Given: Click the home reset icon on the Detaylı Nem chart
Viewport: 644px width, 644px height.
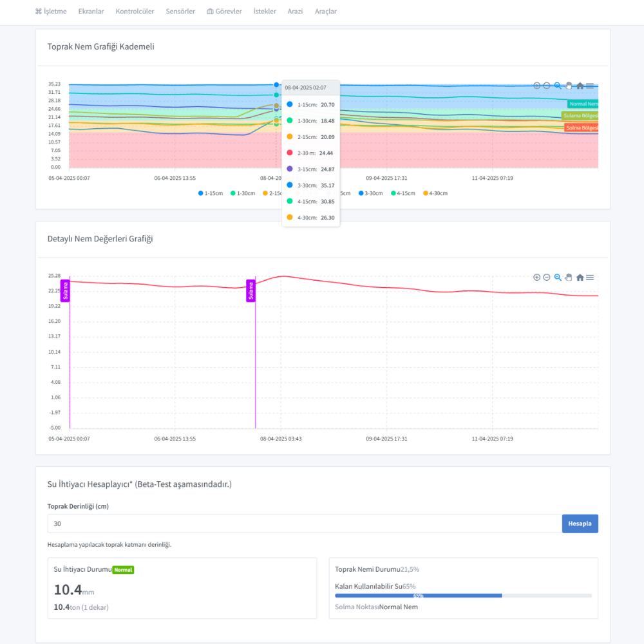Looking at the screenshot, I should tap(580, 277).
